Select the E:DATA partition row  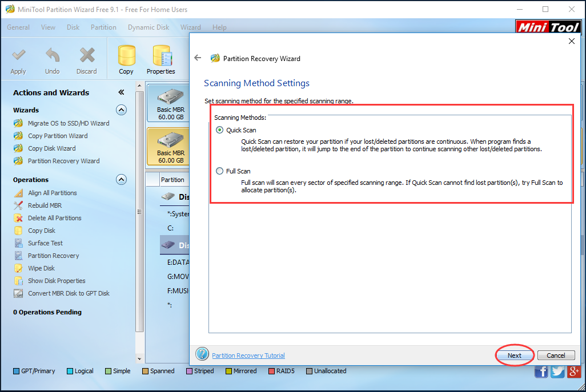coord(175,262)
